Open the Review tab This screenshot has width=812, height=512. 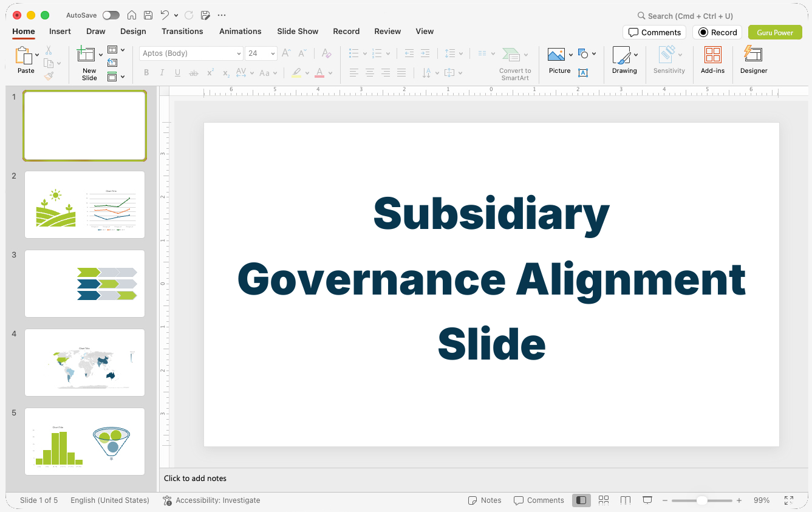point(387,32)
